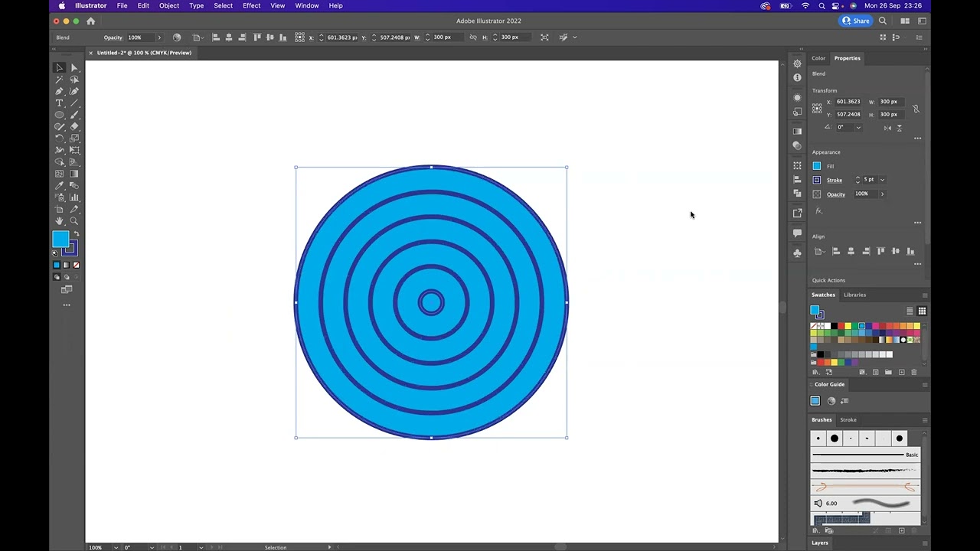980x551 pixels.
Task: Select the Blend tool
Action: (x=74, y=185)
